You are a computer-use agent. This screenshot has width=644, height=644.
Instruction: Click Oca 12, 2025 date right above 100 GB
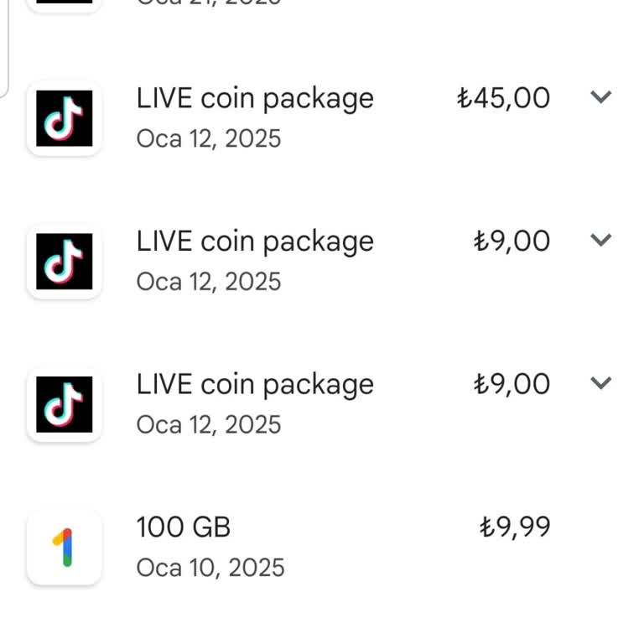[x=208, y=424]
